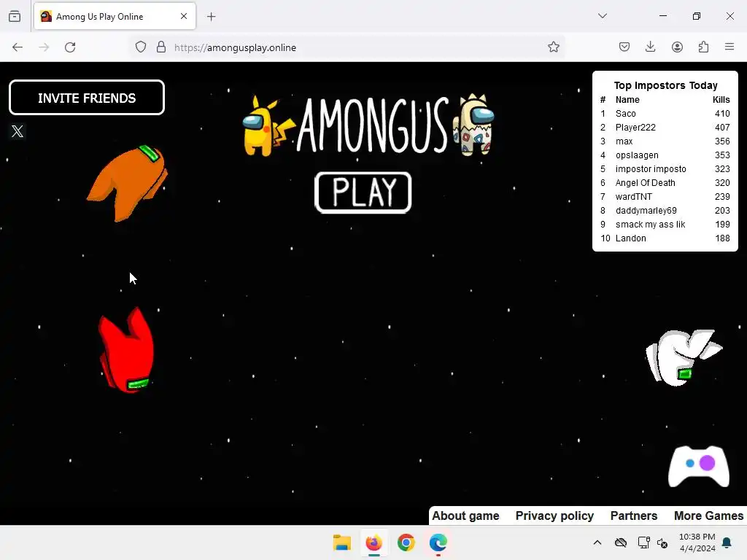Select the Among Us Play Online tab
Screen dimensions: 747x560
point(115,17)
